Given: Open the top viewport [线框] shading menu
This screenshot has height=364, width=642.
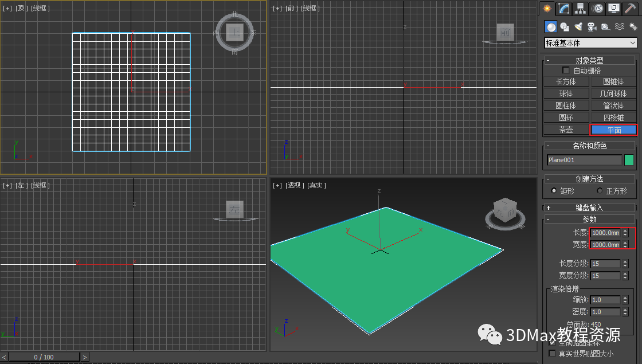Looking at the screenshot, I should coord(40,8).
